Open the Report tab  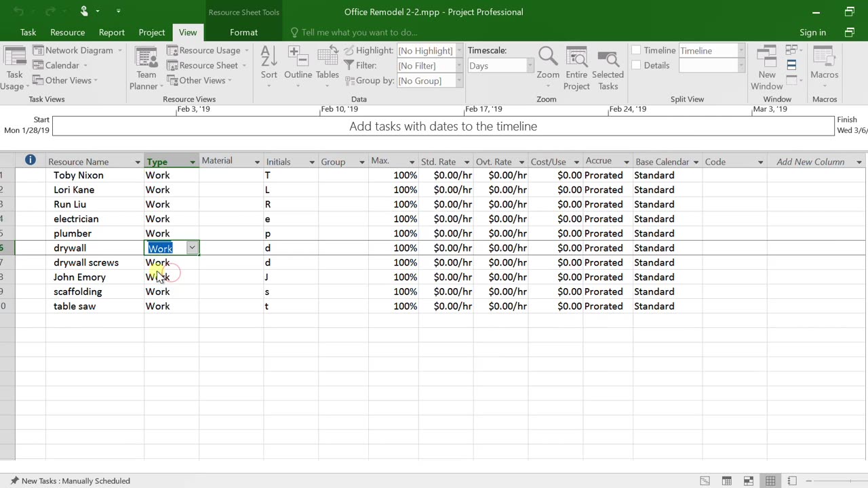[111, 33]
